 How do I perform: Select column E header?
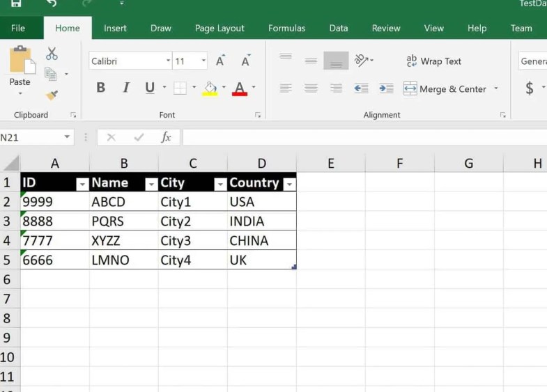331,163
